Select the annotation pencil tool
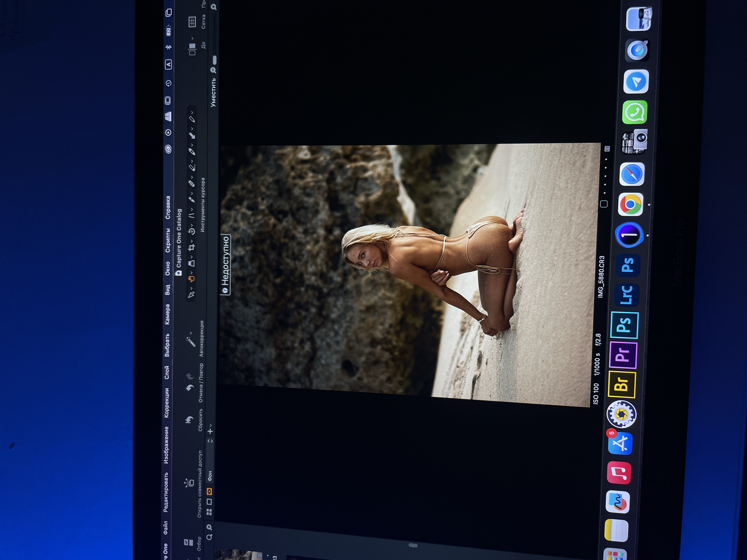This screenshot has width=747, height=560. (x=192, y=119)
